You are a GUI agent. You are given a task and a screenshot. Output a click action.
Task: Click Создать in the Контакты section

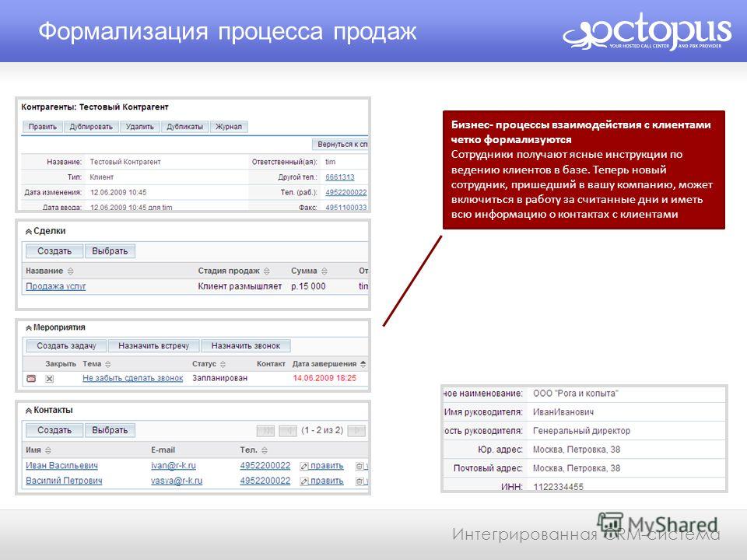pos(54,430)
